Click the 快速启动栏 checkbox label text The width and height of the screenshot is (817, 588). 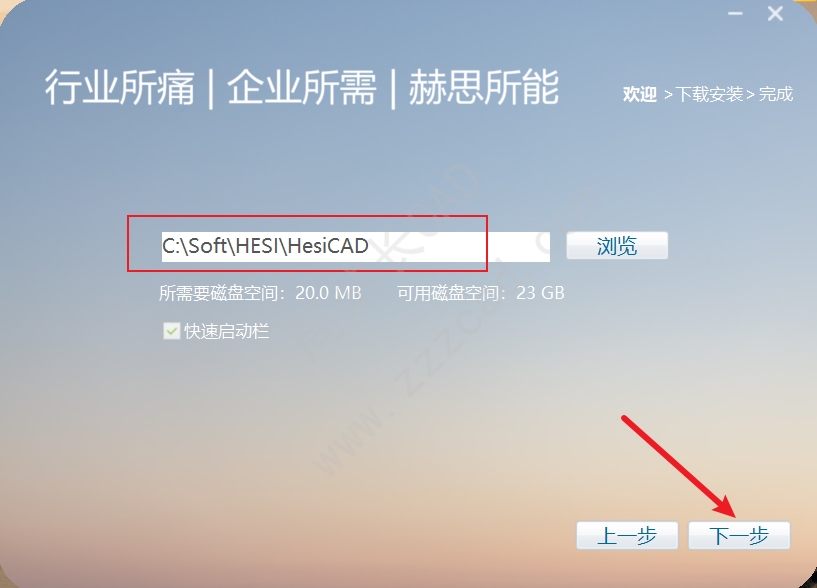point(227,331)
